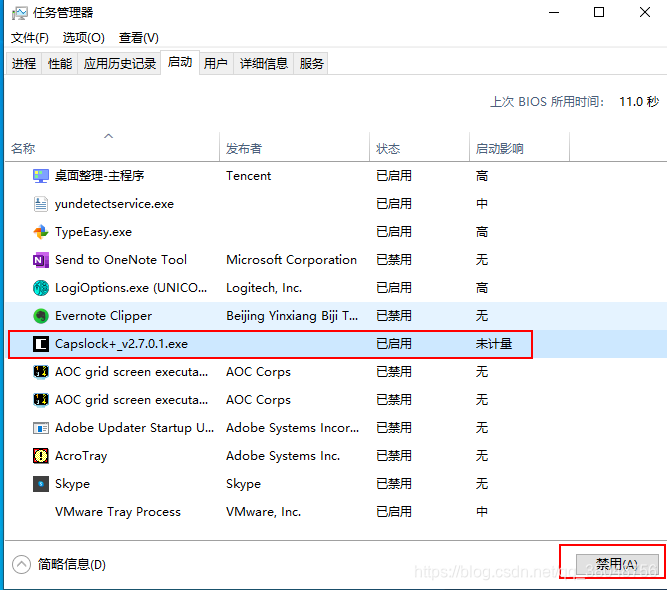Click 已启用 status of yundetectservice.exe

tap(394, 204)
